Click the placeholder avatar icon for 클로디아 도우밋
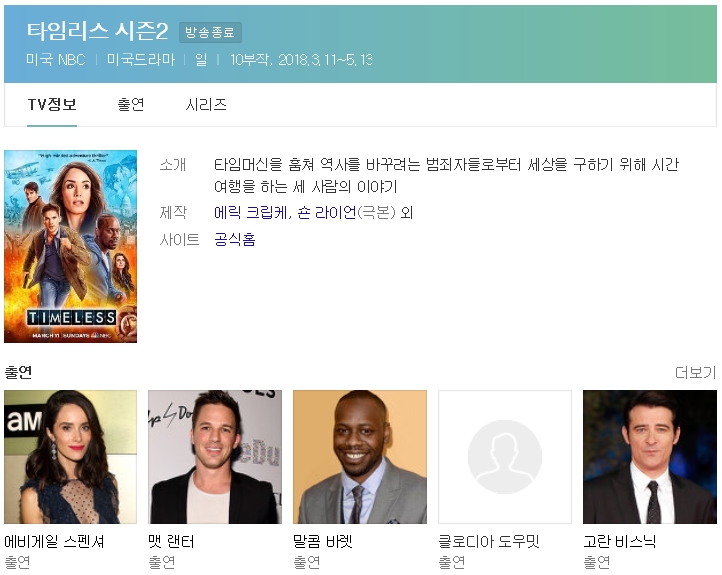722x575 pixels. (505, 457)
